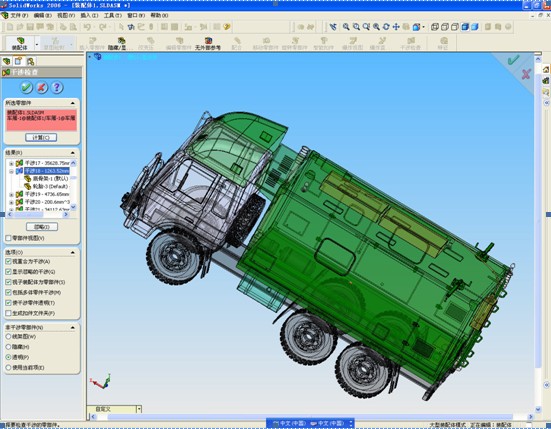Open the 窗口(W) Window menu
The width and height of the screenshot is (551, 429).
(x=136, y=15)
